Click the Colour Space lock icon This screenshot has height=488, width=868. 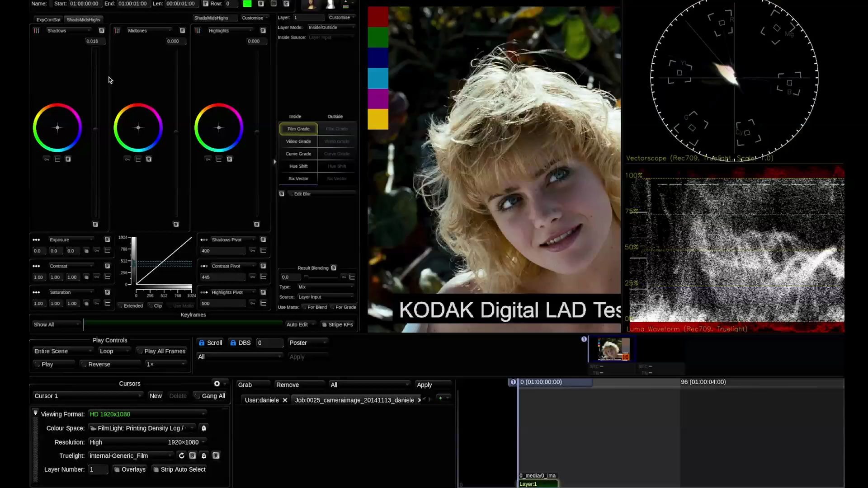coord(204,428)
